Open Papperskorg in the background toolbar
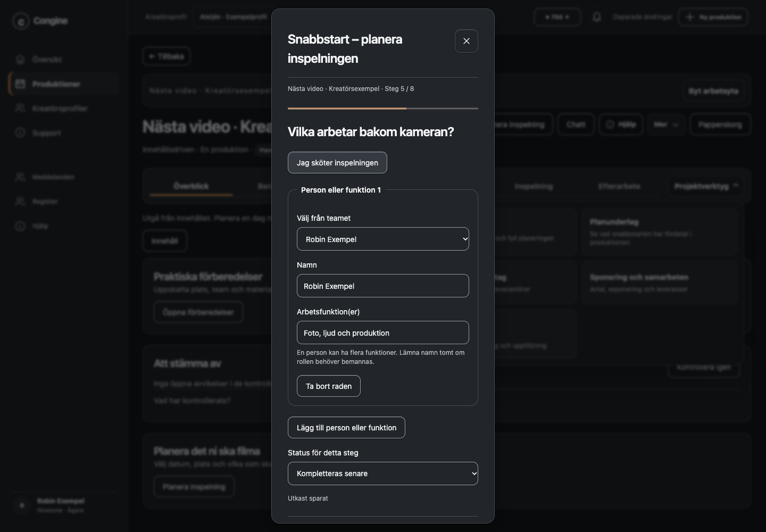This screenshot has height=532, width=766. [x=720, y=124]
